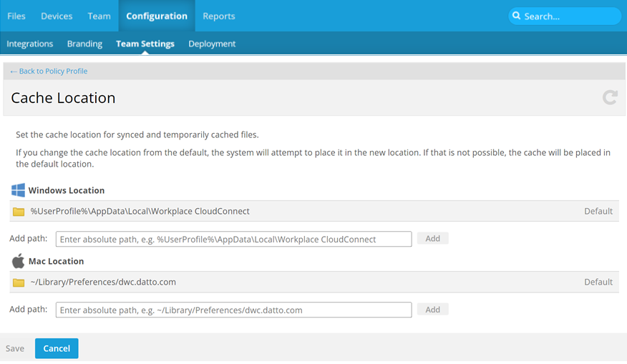Open the Deployment tab
Image resolution: width=627 pixels, height=364 pixels.
[x=212, y=44]
